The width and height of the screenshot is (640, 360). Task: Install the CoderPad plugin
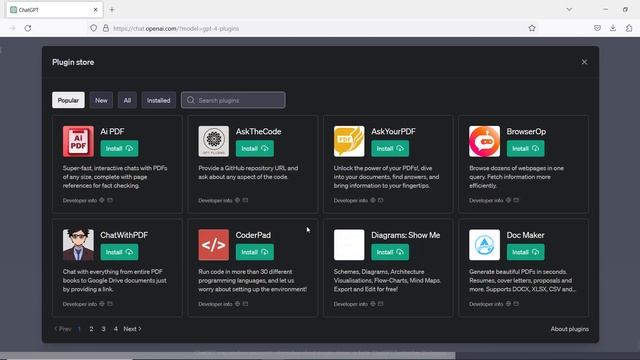click(x=255, y=252)
